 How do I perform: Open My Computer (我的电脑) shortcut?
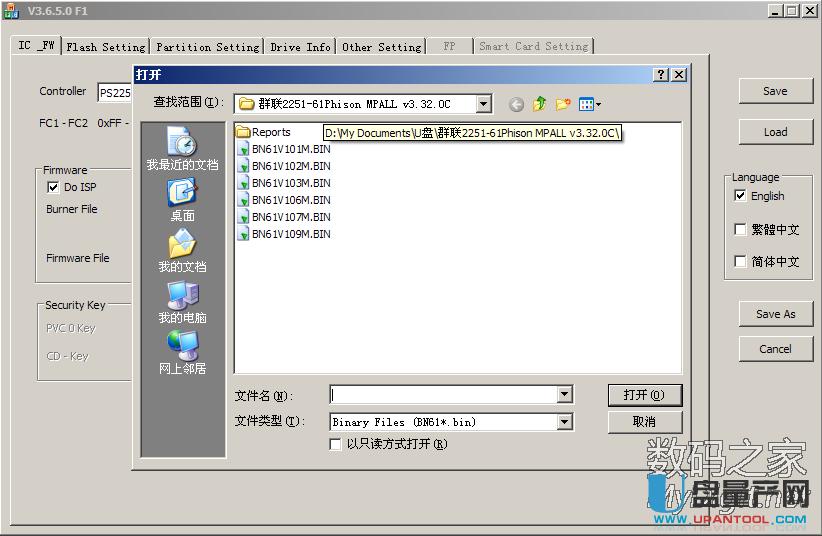tap(182, 302)
